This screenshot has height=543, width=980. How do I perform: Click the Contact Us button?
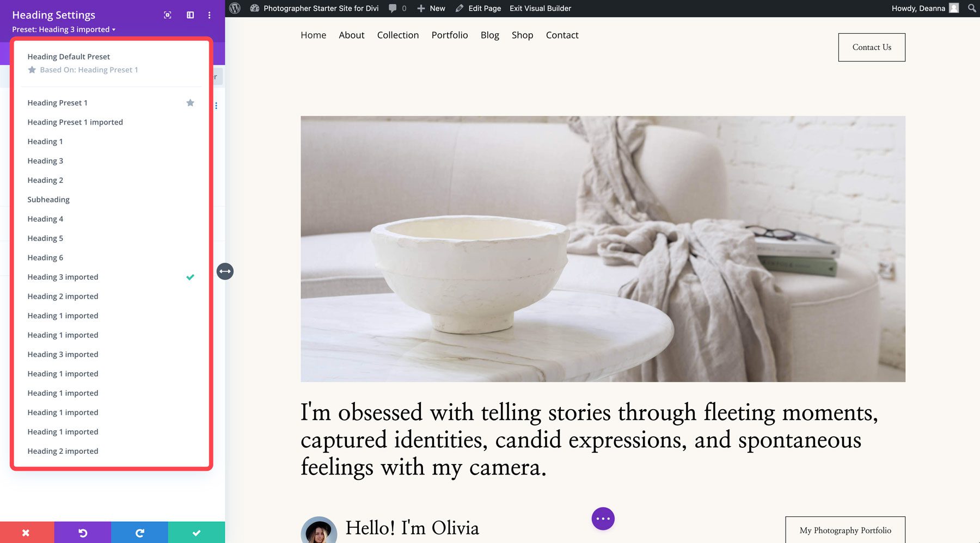872,47
